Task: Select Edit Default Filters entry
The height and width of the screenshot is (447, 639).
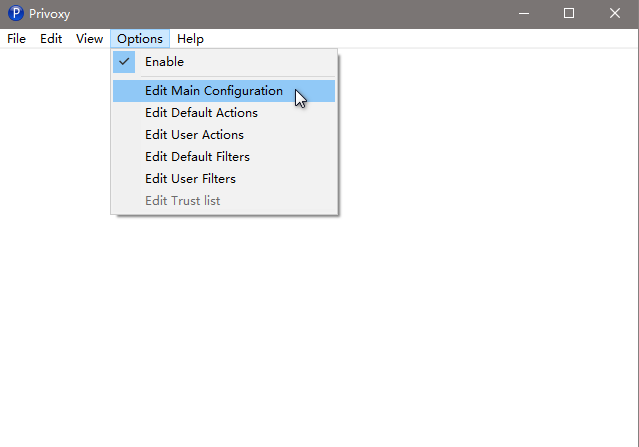Action: [x=224, y=157]
